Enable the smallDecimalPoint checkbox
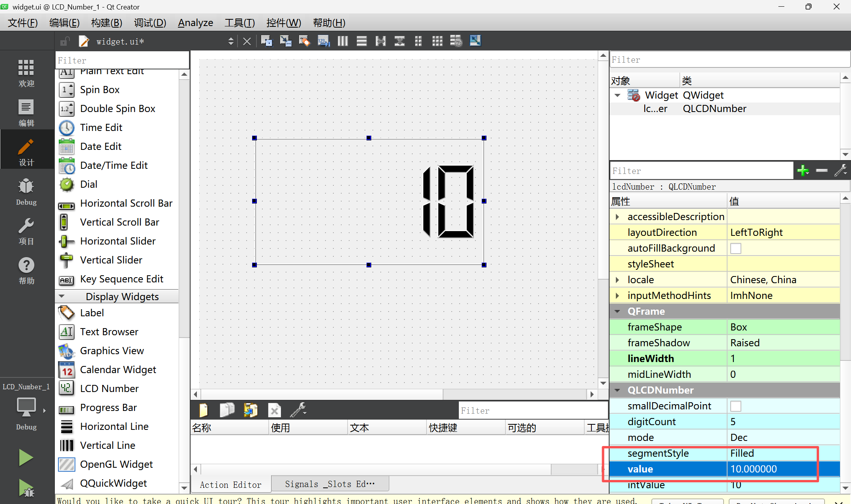Image resolution: width=851 pixels, height=504 pixels. [735, 406]
